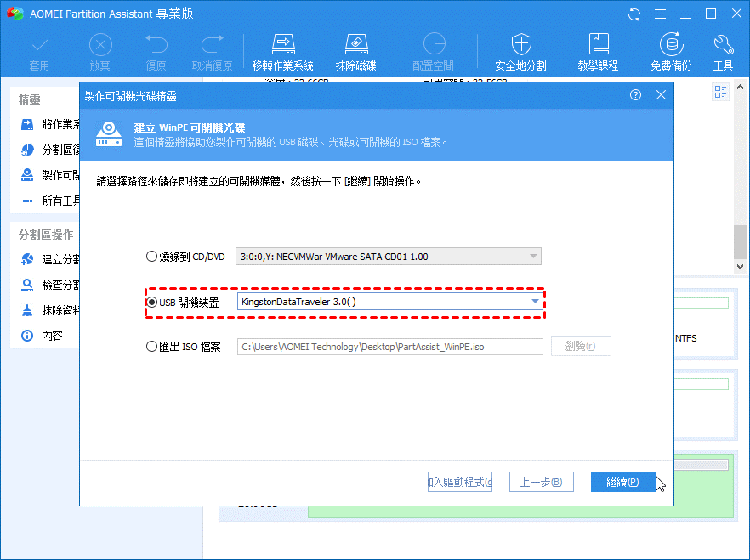The width and height of the screenshot is (750, 560).
Task: Open Tools (工具) wrench icon
Action: click(x=723, y=44)
